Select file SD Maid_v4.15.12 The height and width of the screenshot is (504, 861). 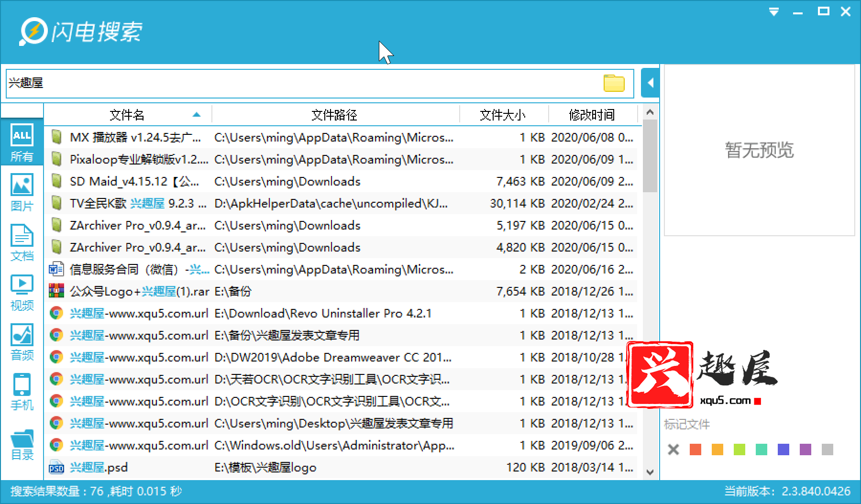coord(134,181)
